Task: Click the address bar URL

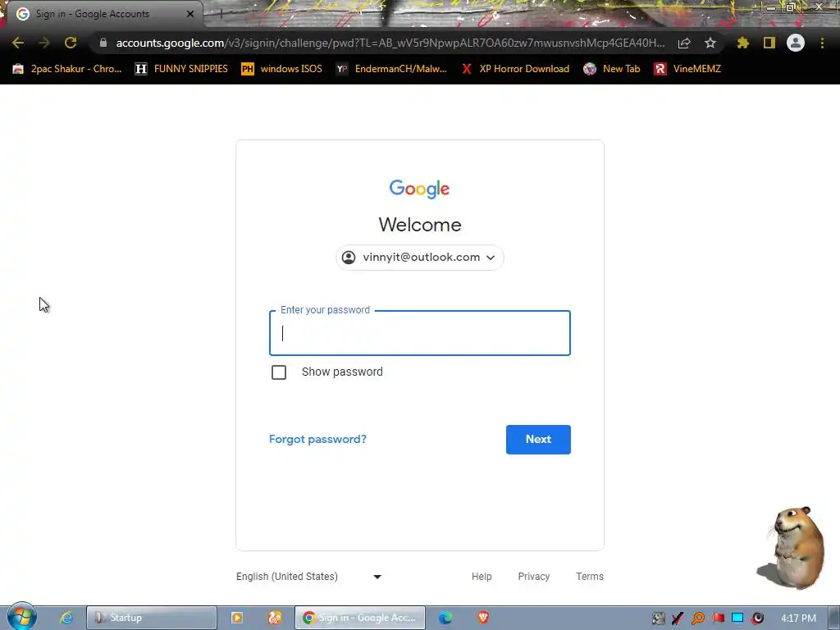Action: [390, 43]
